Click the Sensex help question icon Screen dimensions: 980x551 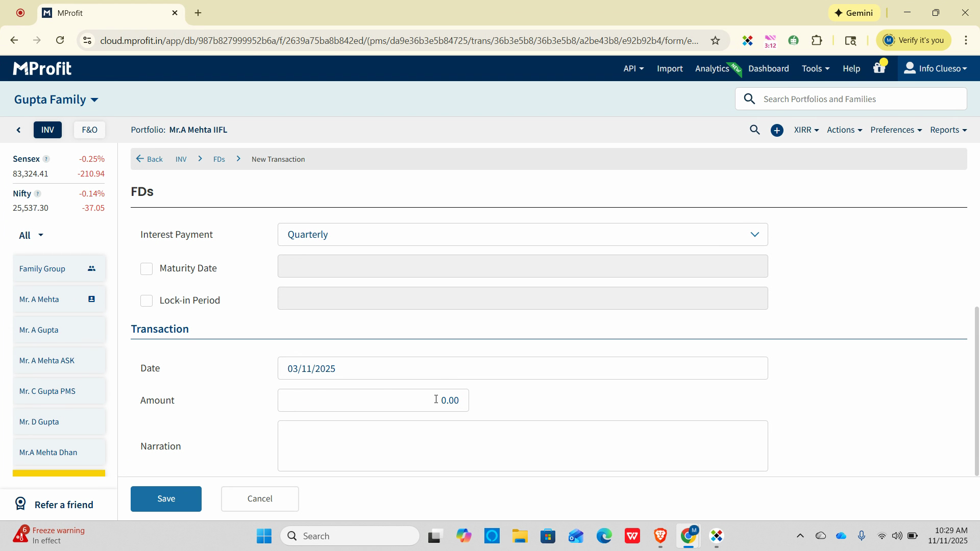[46, 159]
